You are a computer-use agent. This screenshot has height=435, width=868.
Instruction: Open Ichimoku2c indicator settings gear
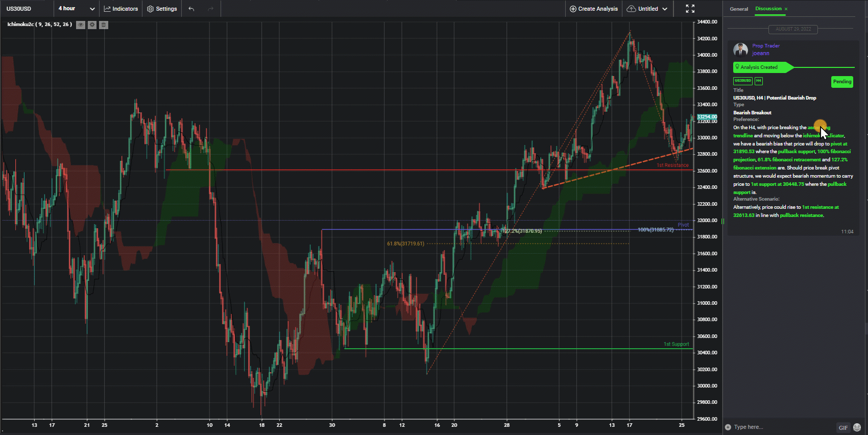(x=92, y=25)
